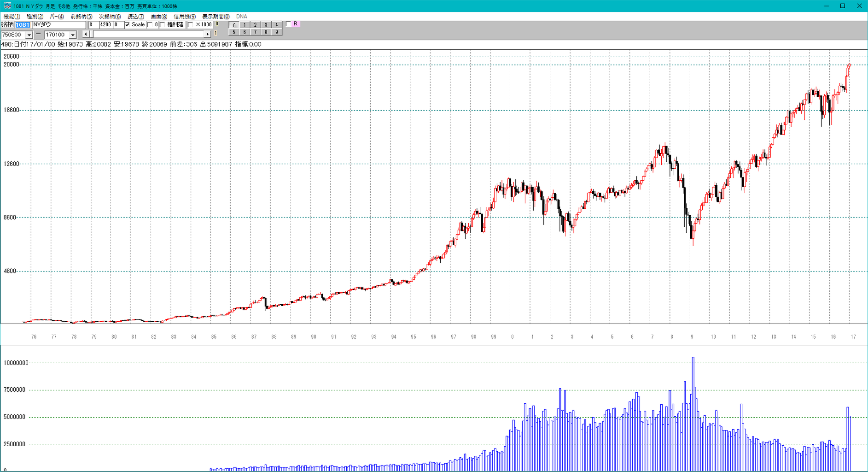Open the バー(4) menu

point(57,17)
